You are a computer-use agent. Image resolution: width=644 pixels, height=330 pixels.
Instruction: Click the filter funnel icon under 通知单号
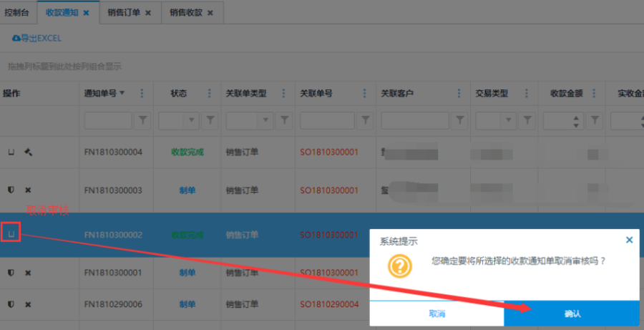pos(142,121)
